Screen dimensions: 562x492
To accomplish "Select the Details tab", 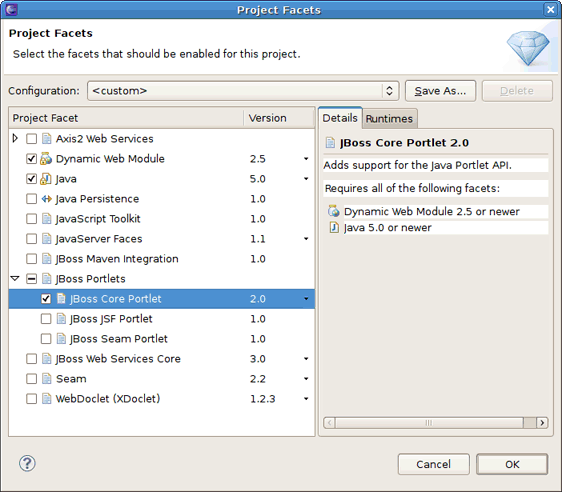I will tap(340, 118).
